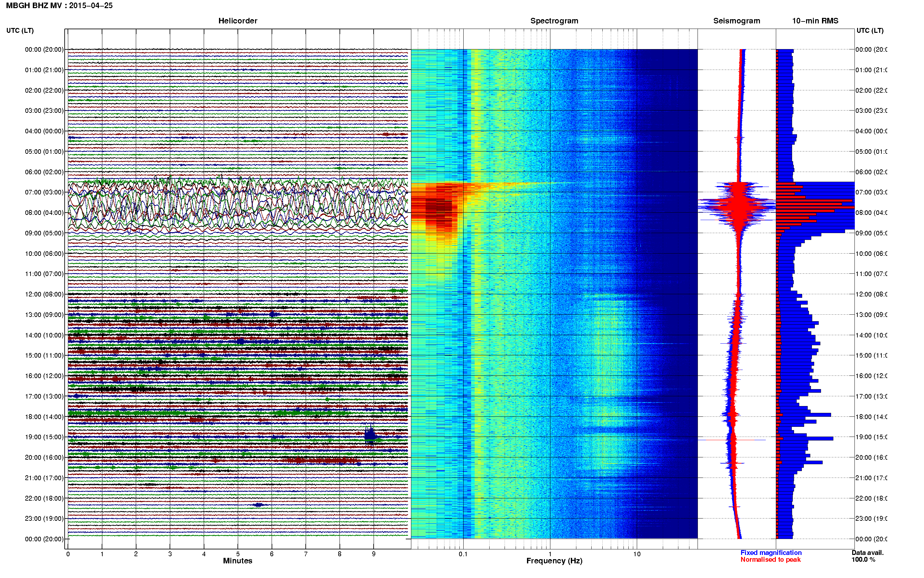
Task: Click the left '12:00 (08:00)' time label
Action: pos(44,294)
